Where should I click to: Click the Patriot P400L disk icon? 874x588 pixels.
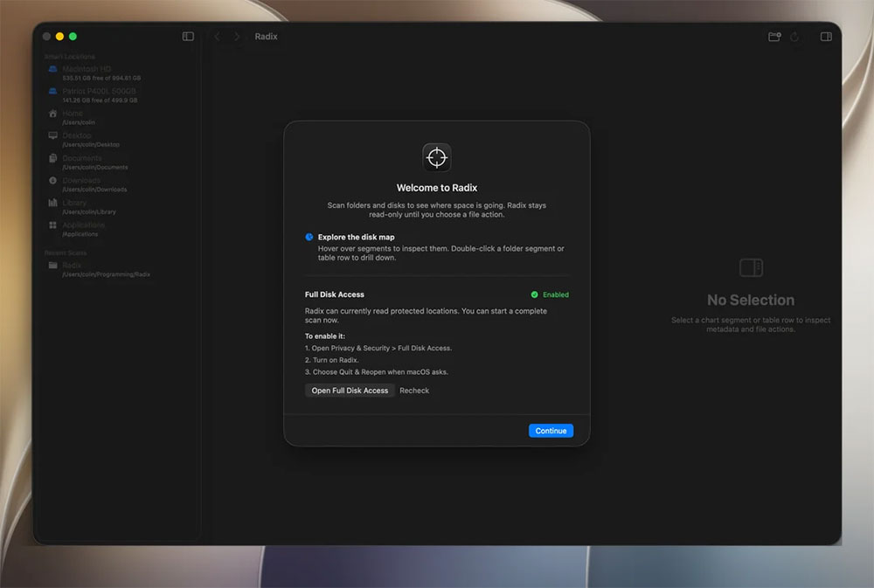(53, 91)
